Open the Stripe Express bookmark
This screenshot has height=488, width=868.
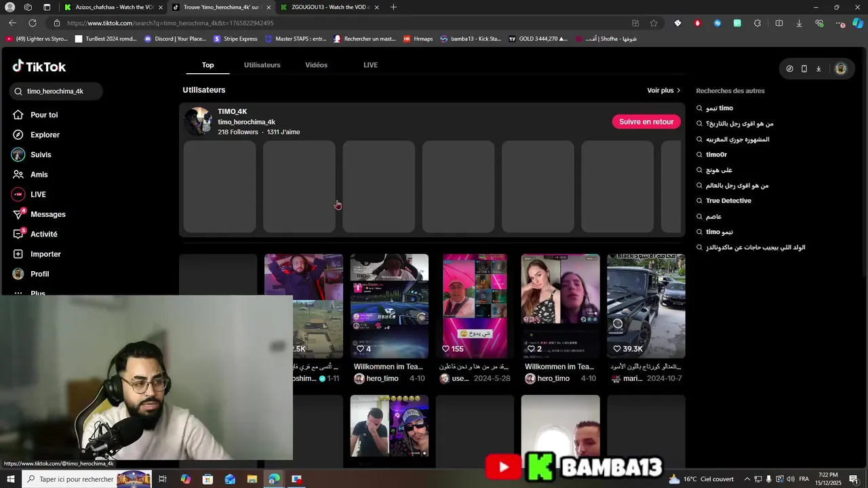(x=235, y=39)
